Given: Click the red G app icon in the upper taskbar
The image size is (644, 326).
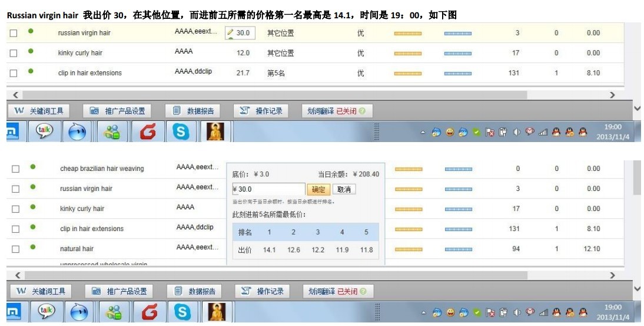Looking at the screenshot, I should pos(147,131).
